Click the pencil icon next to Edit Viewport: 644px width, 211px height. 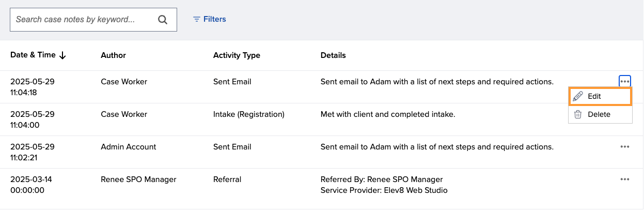(578, 96)
